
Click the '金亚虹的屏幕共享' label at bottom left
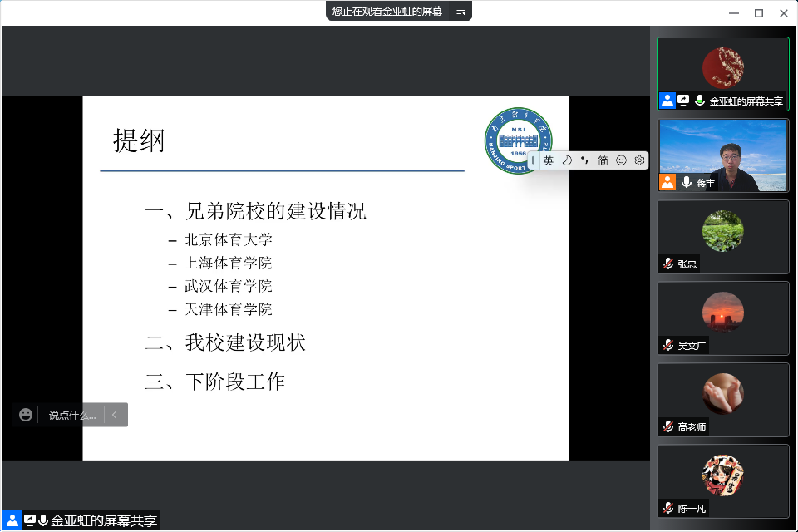coord(104,521)
